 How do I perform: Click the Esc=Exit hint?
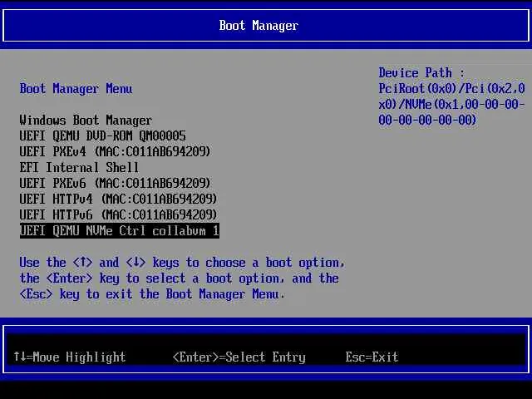(372, 357)
